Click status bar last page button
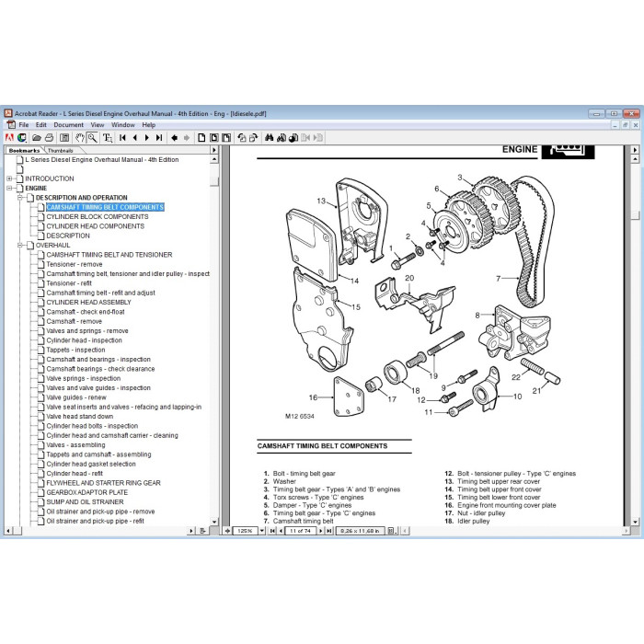Viewport: 644px width, 644px height. (329, 531)
